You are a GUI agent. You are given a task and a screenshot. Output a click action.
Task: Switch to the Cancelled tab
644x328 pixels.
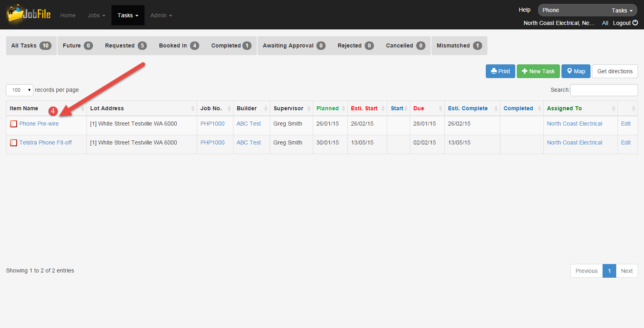pos(405,45)
